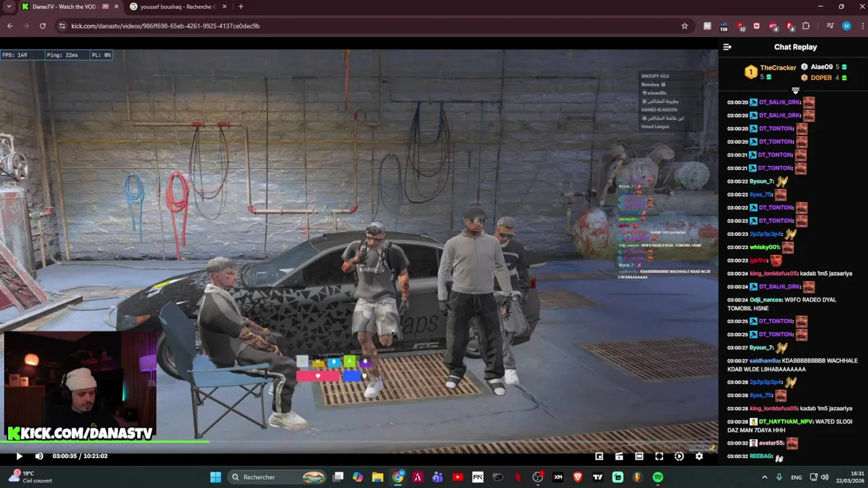Open Task View from the taskbar
Viewport: 868px width, 488px height.
(x=338, y=477)
